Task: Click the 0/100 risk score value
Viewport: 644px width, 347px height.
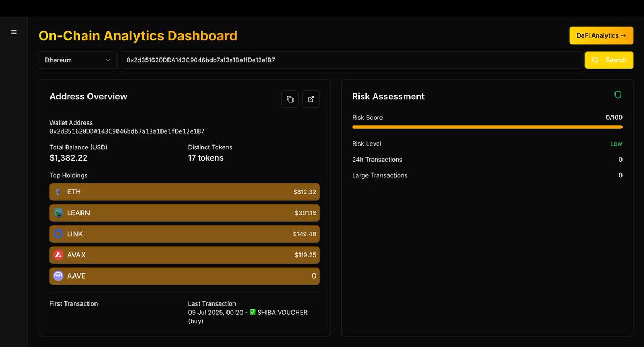Action: pyautogui.click(x=614, y=117)
